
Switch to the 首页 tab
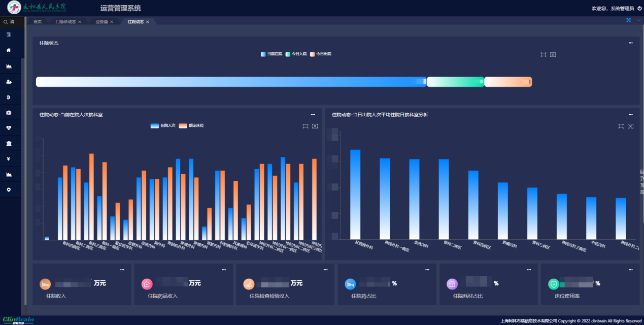pyautogui.click(x=38, y=22)
